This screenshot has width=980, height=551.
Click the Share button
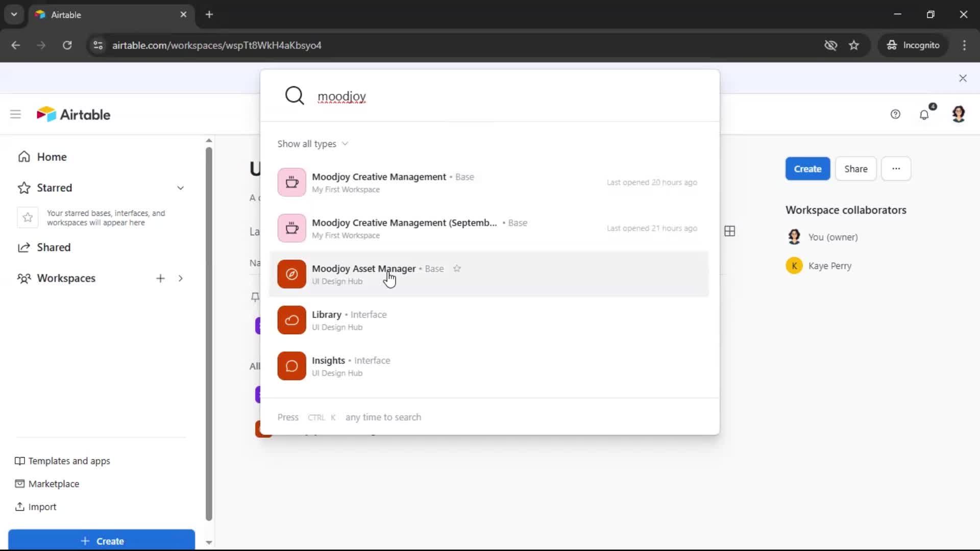pyautogui.click(x=856, y=169)
